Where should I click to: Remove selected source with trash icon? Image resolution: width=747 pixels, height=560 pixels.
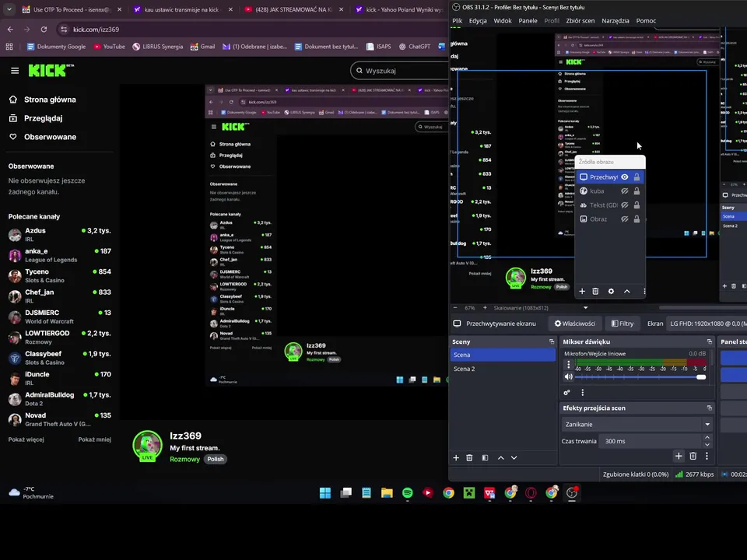click(595, 291)
